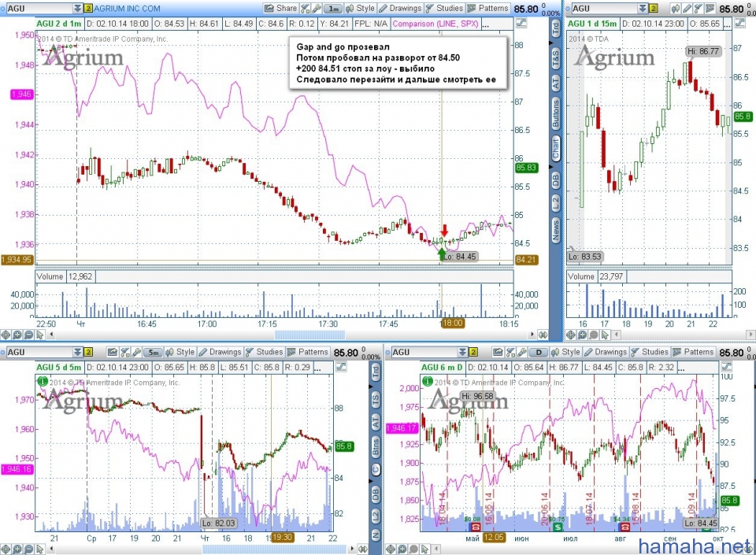Open Studies menu in bottom-left 5m chart
Image resolution: width=756 pixels, height=555 pixels.
264,352
